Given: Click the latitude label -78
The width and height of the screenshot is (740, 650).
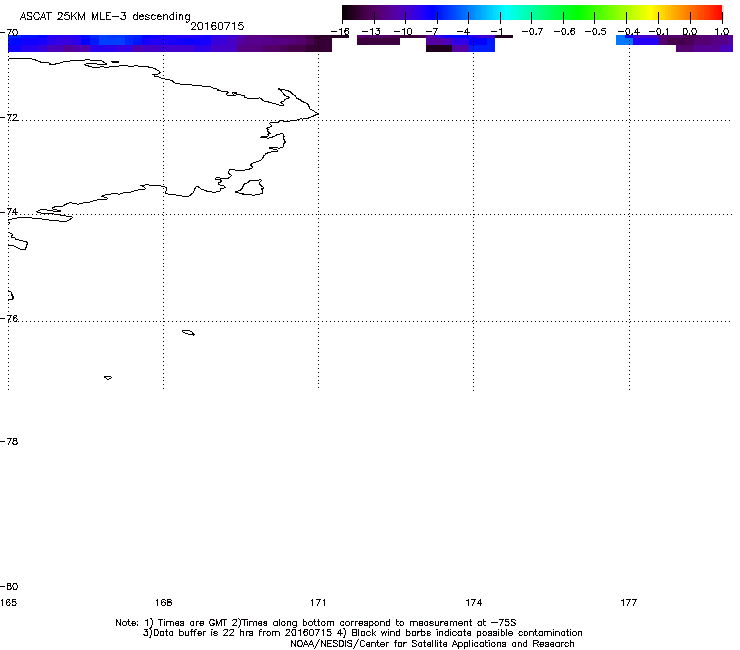Looking at the screenshot, I should pyautogui.click(x=9, y=441).
